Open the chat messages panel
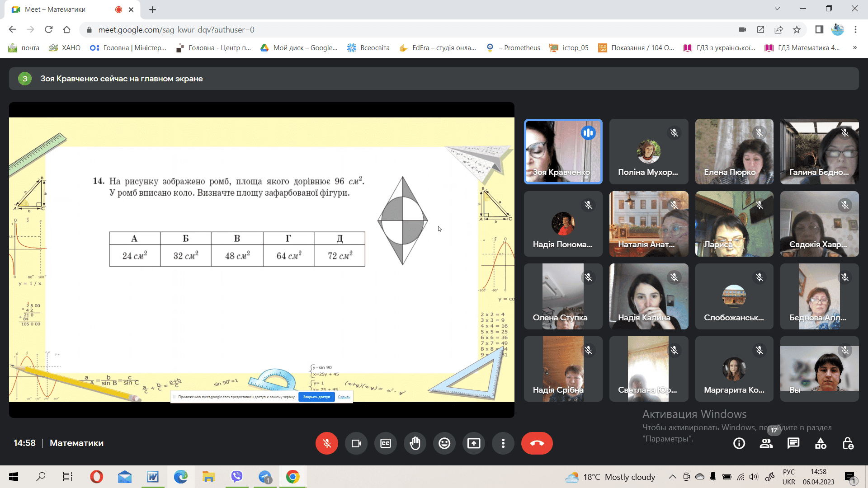868x488 pixels. (x=793, y=443)
